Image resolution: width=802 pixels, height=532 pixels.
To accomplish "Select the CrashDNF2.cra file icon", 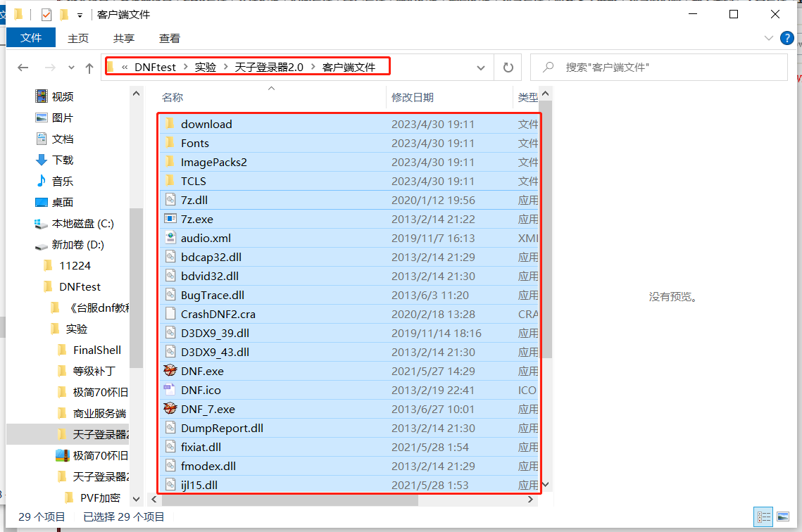I will click(170, 314).
